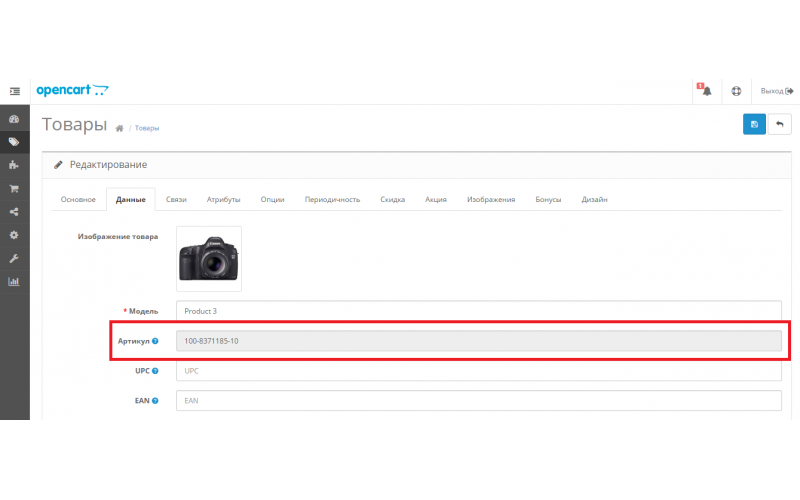
Task: Show the EAN help tooltip icon
Action: click(x=155, y=401)
